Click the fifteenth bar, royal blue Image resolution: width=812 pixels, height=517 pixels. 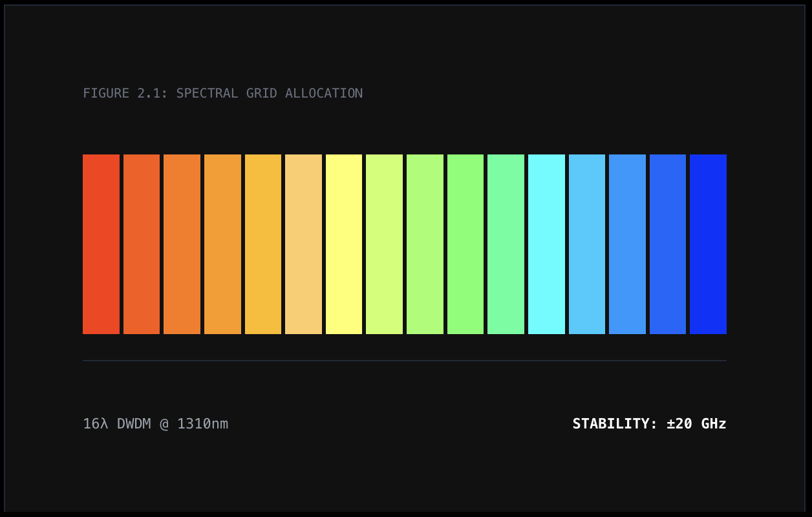(668, 244)
